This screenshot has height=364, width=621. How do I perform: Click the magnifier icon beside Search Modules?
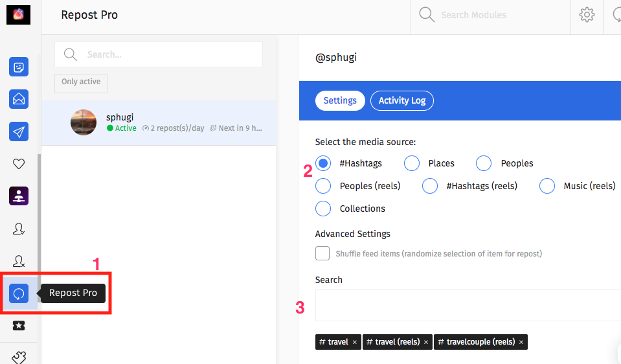point(427,15)
